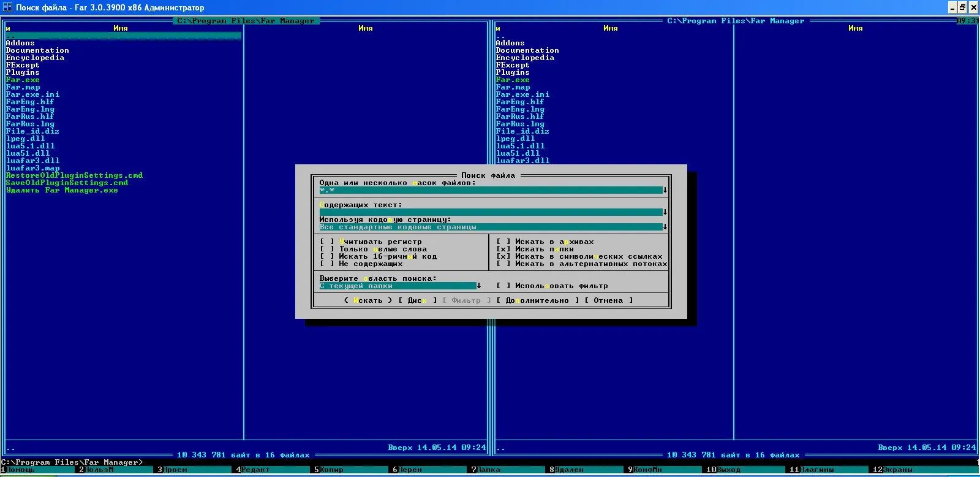Toggle the use filter checkbox

(x=503, y=286)
